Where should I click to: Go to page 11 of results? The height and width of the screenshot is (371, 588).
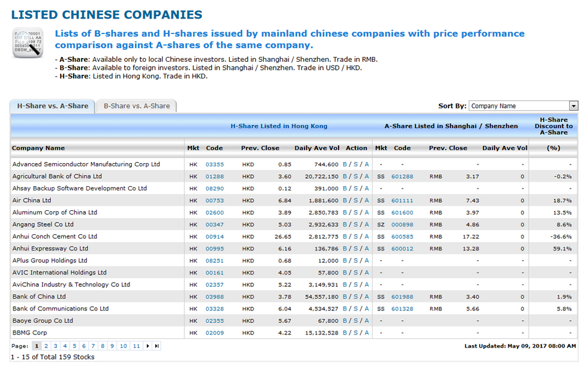pos(137,346)
